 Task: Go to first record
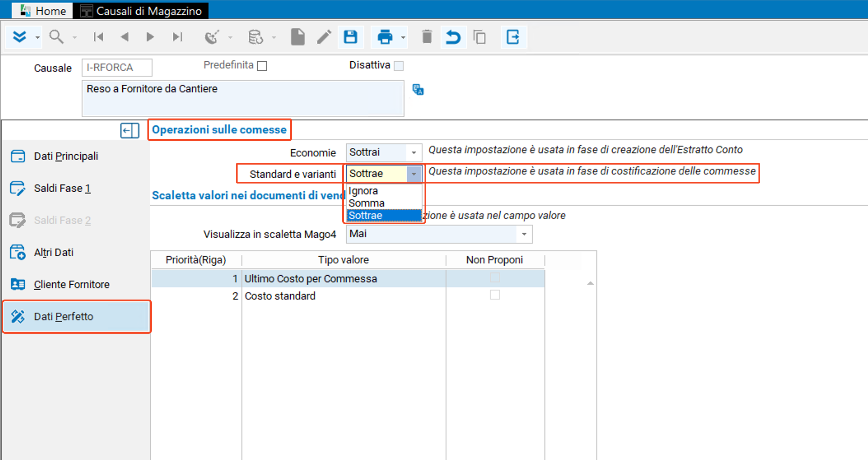(x=98, y=37)
